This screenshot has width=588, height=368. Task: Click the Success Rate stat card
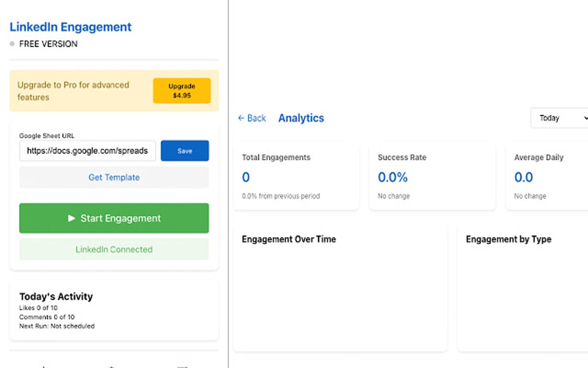[432, 176]
